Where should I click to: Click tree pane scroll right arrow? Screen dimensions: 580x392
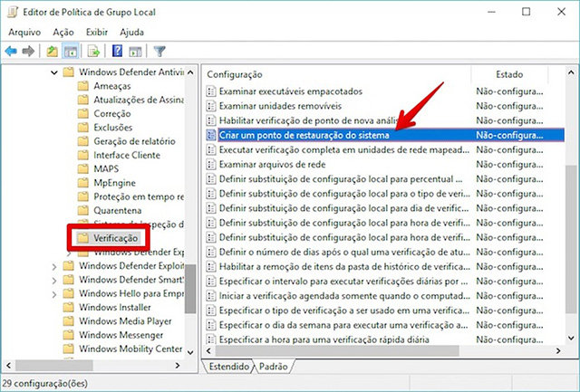[x=178, y=366]
